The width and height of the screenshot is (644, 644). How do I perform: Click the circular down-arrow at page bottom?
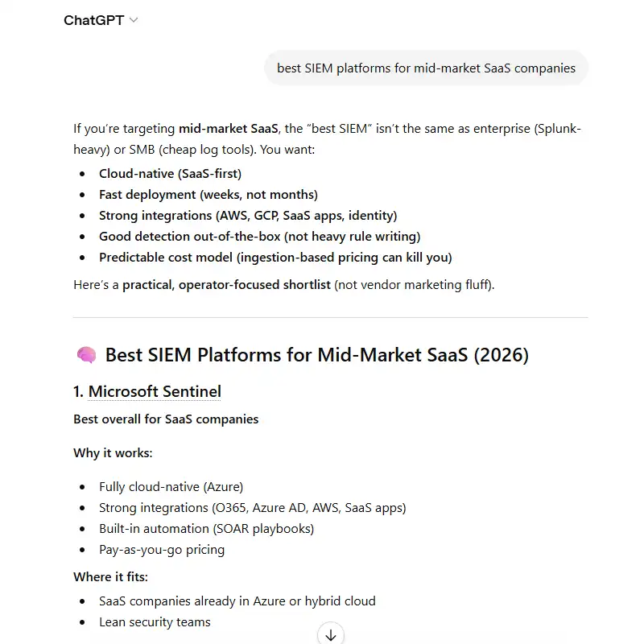330,634
